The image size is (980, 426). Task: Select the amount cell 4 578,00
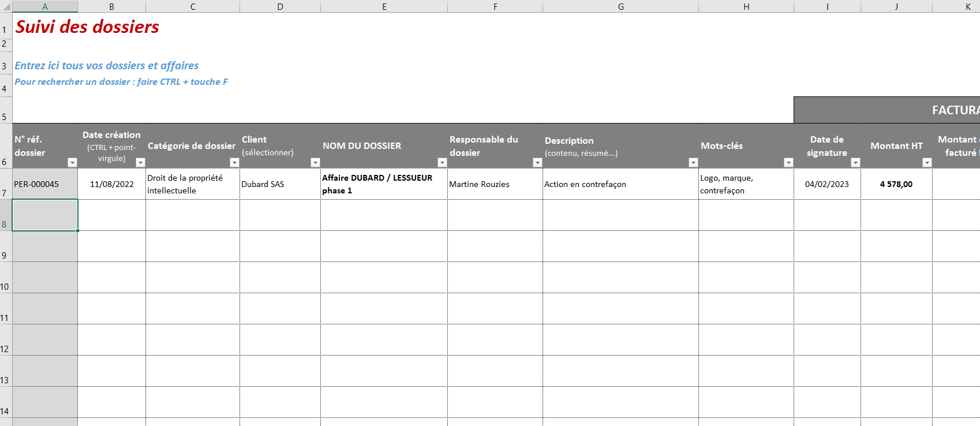pyautogui.click(x=896, y=184)
